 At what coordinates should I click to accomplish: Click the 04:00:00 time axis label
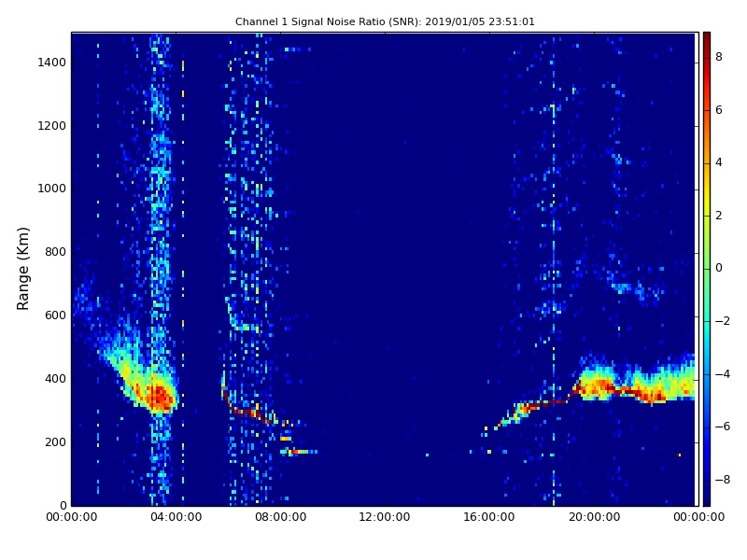[x=176, y=517]
